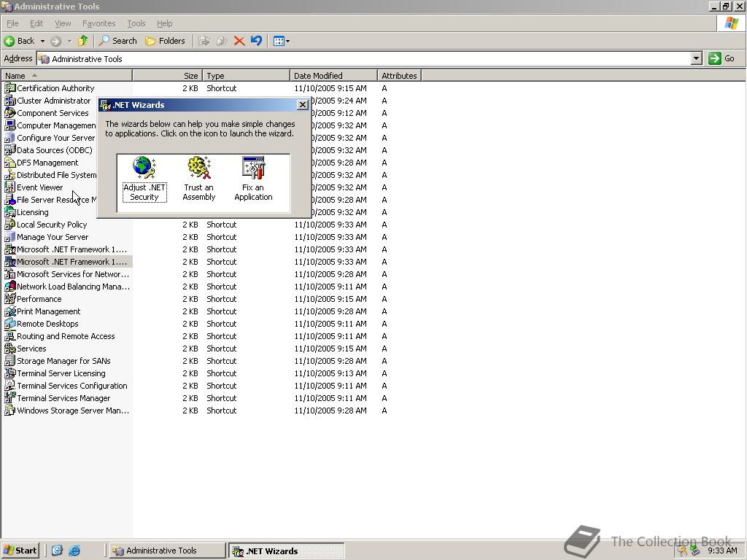Click the address field showing Administrative Tools
Screen dimensions: 747x560
(x=364, y=58)
